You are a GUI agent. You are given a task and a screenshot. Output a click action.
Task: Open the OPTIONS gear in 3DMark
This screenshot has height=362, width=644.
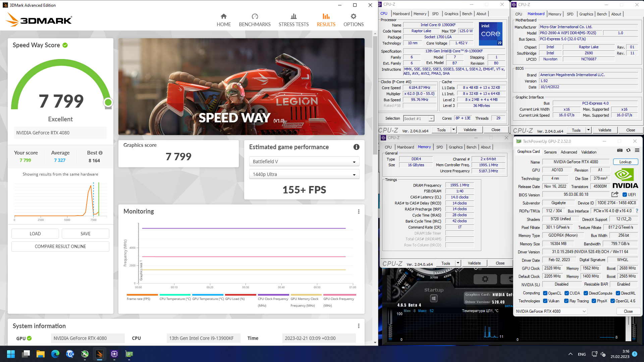point(354,20)
